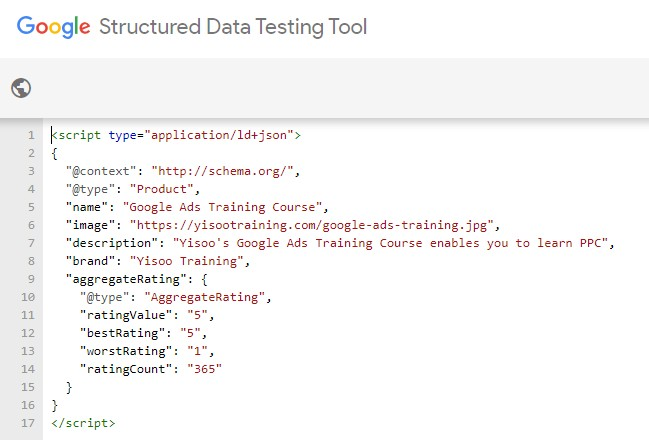The height and width of the screenshot is (440, 649).
Task: Click the "@context" schema.org line
Action: 183,171
